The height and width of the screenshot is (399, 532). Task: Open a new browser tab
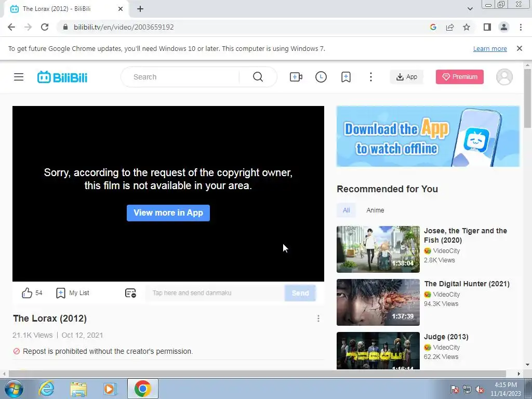pyautogui.click(x=140, y=9)
